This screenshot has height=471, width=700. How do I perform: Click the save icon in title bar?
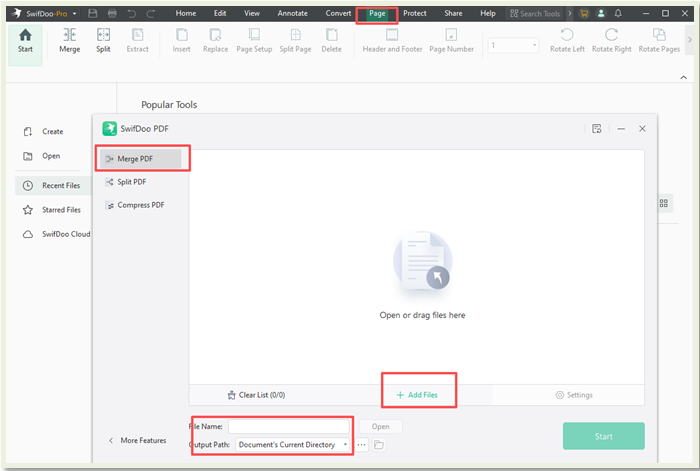(x=92, y=13)
